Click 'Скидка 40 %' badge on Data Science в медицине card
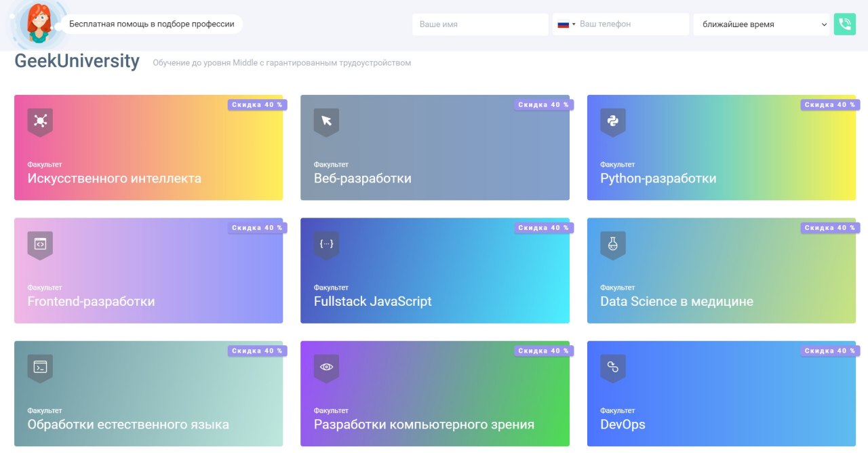This screenshot has width=868, height=453. coord(830,228)
